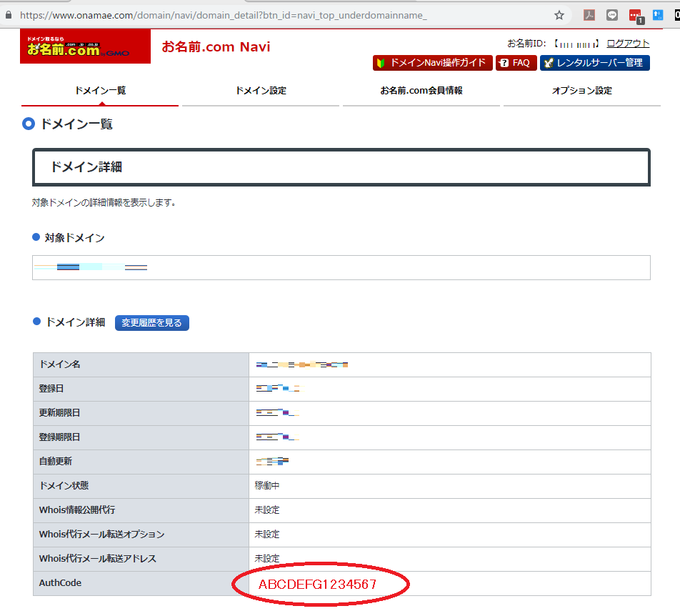
Task: Click the AuthCode row label
Action: pos(60,583)
